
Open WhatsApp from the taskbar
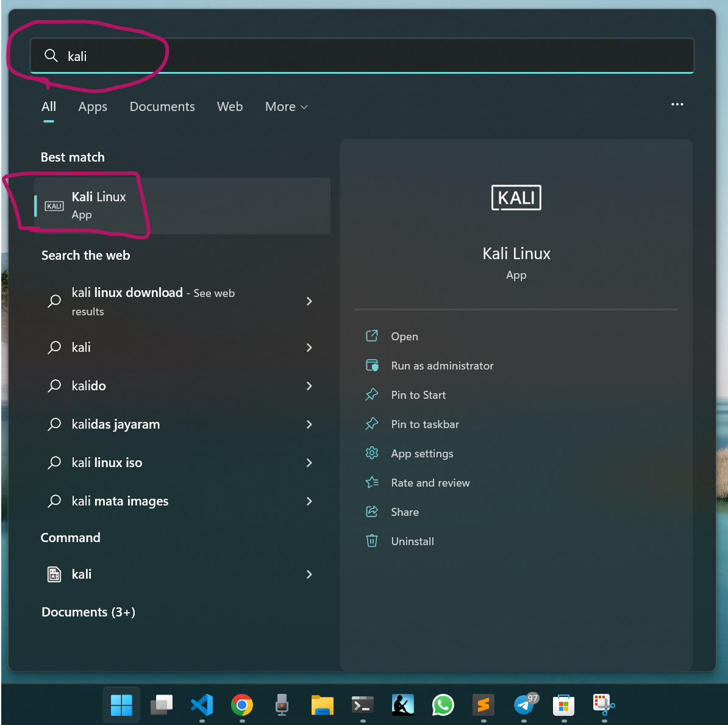point(443,705)
